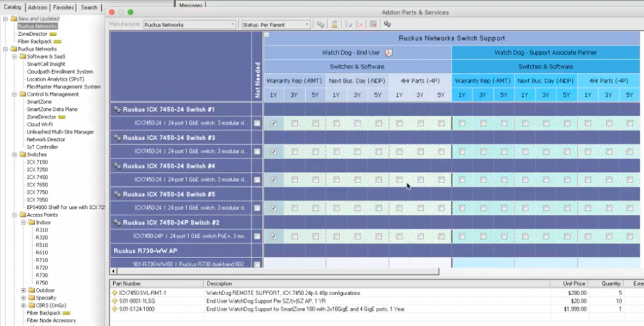Uncheck 1Y Warranty Rep for Switch #5
The height and width of the screenshot is (326, 644).
[x=274, y=208]
